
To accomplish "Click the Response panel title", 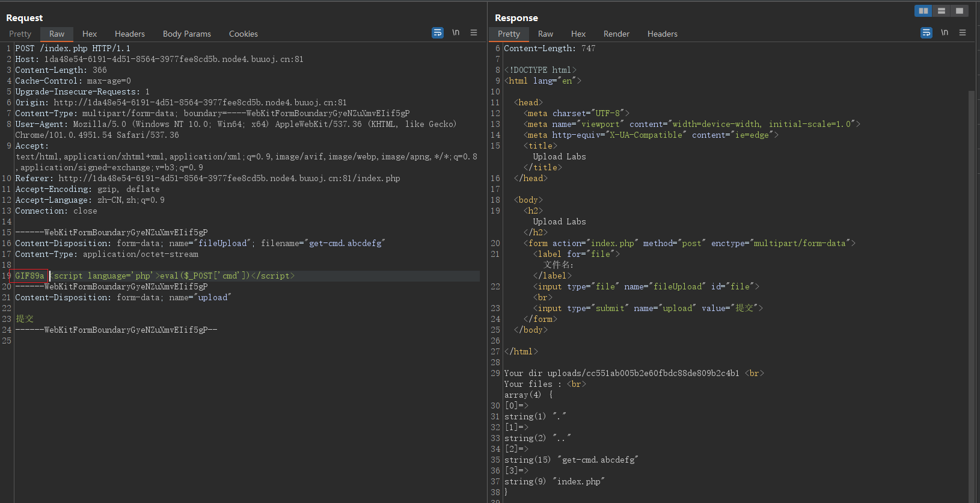I will coord(516,17).
